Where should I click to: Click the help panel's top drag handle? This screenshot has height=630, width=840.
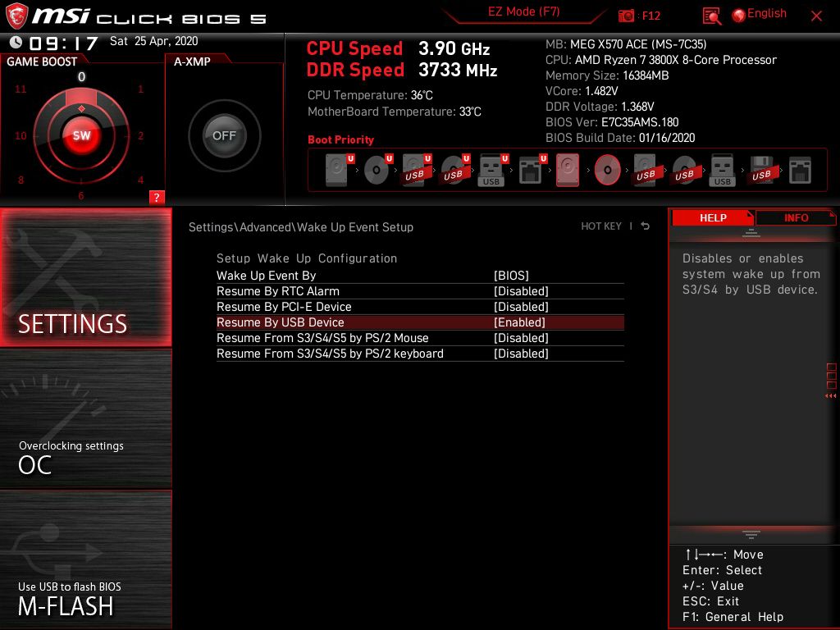tap(751, 233)
